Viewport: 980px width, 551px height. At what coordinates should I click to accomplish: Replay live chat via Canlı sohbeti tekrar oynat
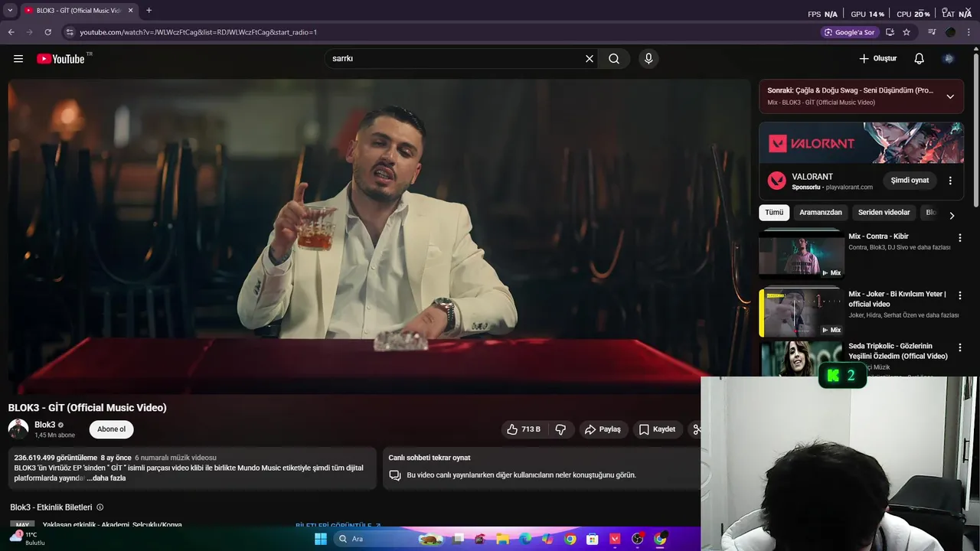(430, 458)
